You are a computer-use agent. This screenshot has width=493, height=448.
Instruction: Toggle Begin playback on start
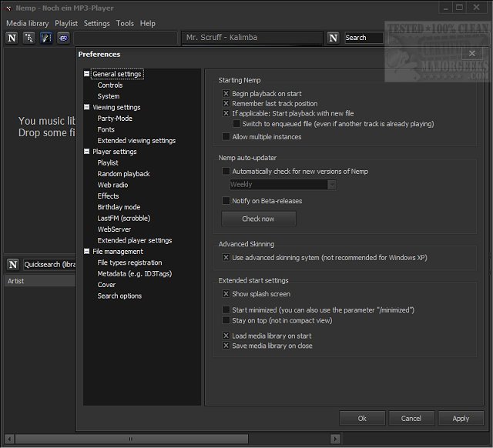[226, 93]
